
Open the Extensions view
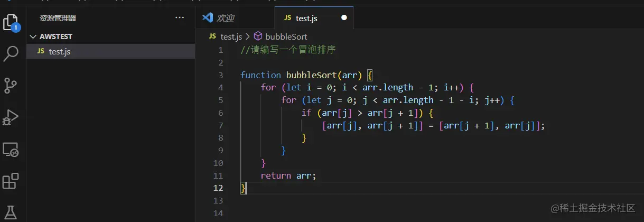pos(11,181)
